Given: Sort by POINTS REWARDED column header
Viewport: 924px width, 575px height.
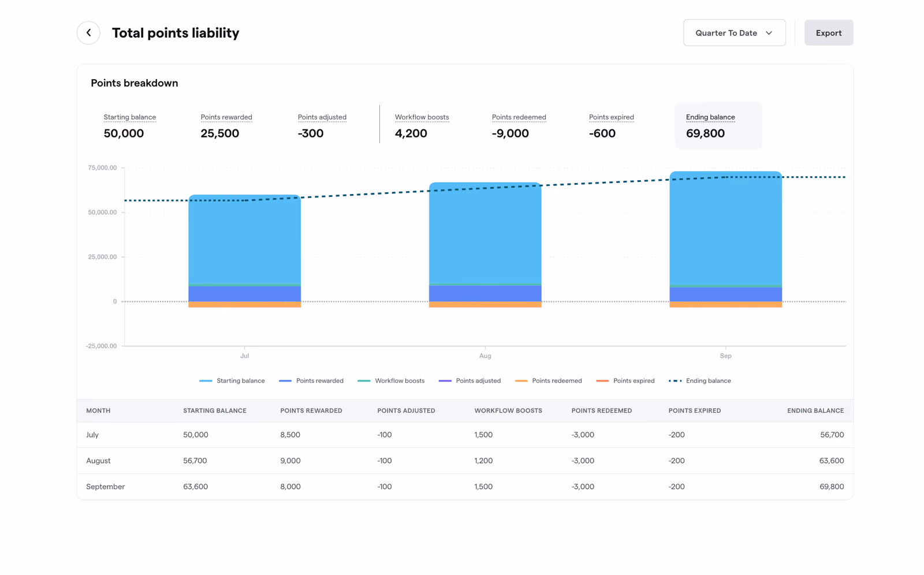Looking at the screenshot, I should click(311, 411).
